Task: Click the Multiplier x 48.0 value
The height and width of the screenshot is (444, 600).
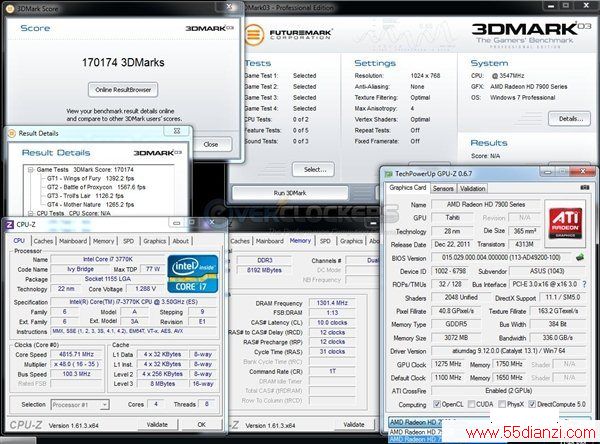Action: pos(77,364)
